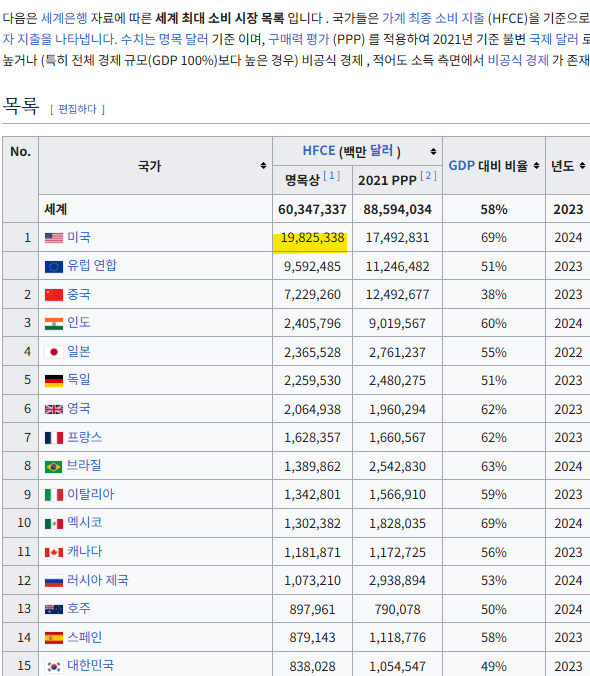Open the 명목 달러 link
Image resolution: width=590 pixels, height=676 pixels.
point(183,39)
